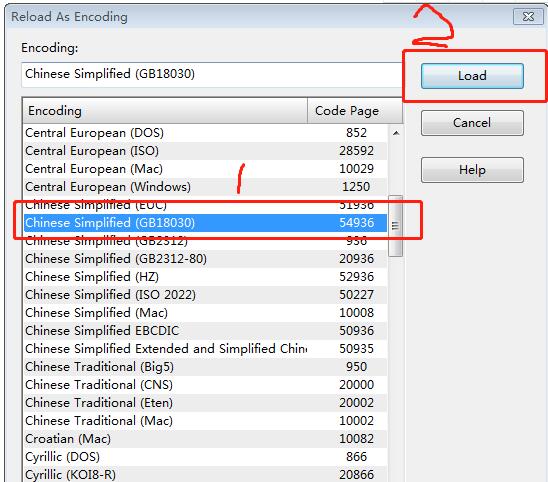Screen dimensions: 548x482
Task: Open Help for this dialog
Action: (x=472, y=170)
